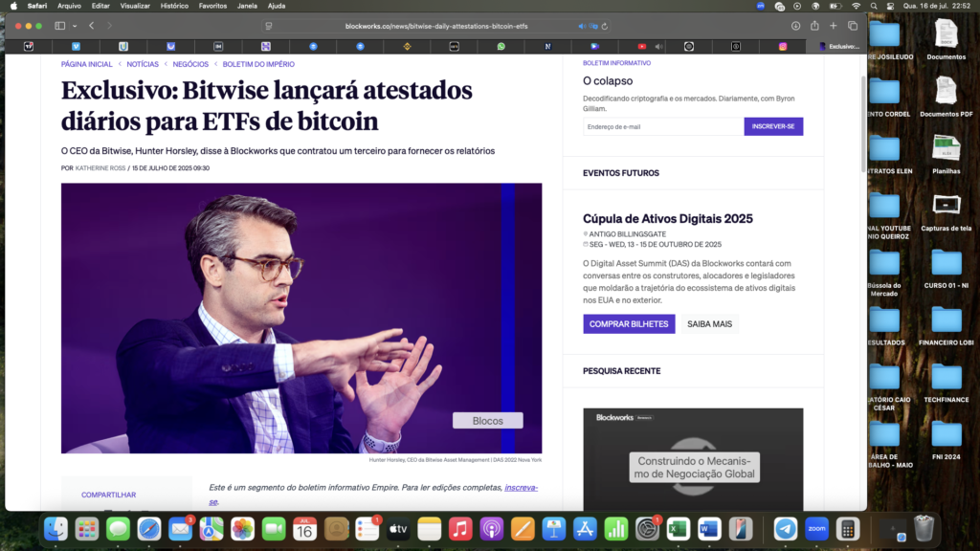Screen dimensions: 980x551
Task: Open author KATHERINE ROSS link
Action: [x=100, y=168]
